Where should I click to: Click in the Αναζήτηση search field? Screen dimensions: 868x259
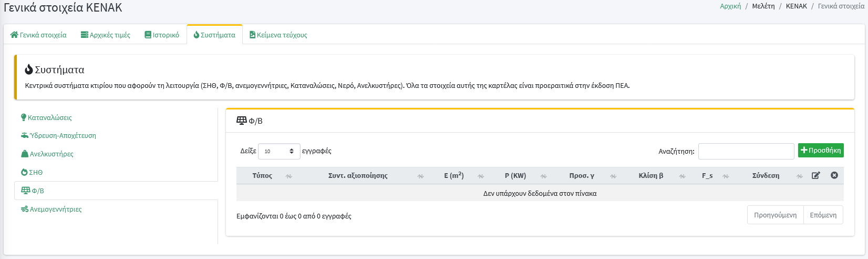tap(746, 151)
